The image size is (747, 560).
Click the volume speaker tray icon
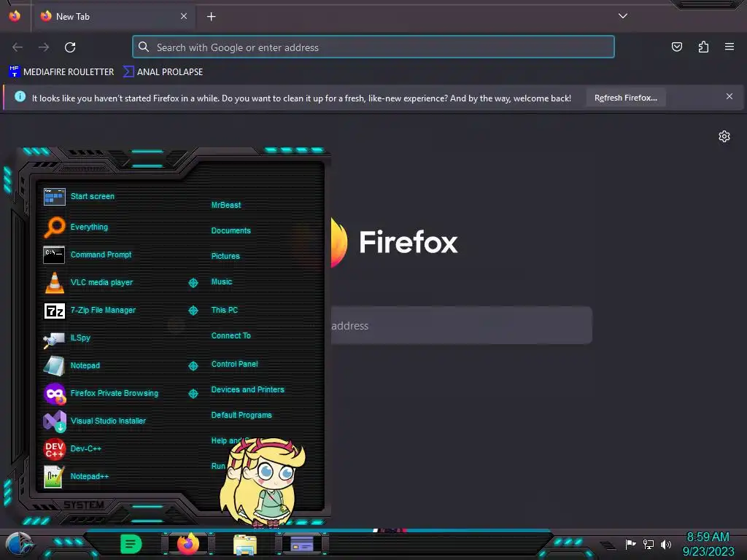pos(665,544)
